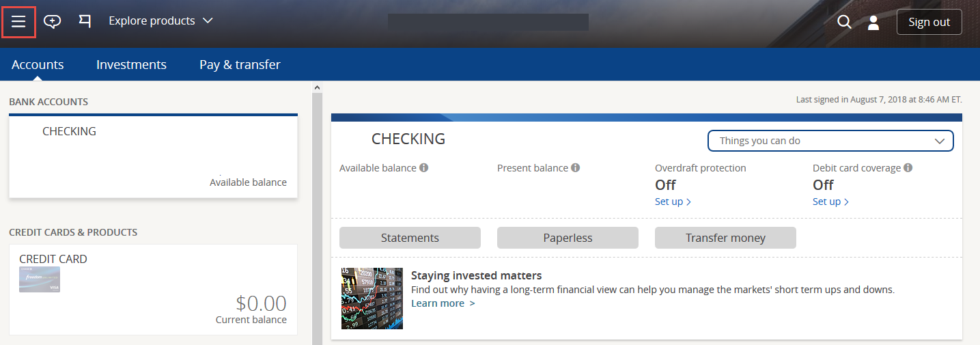Viewport: 980px width, 345px height.
Task: Click the Sign out button
Action: coord(929,22)
